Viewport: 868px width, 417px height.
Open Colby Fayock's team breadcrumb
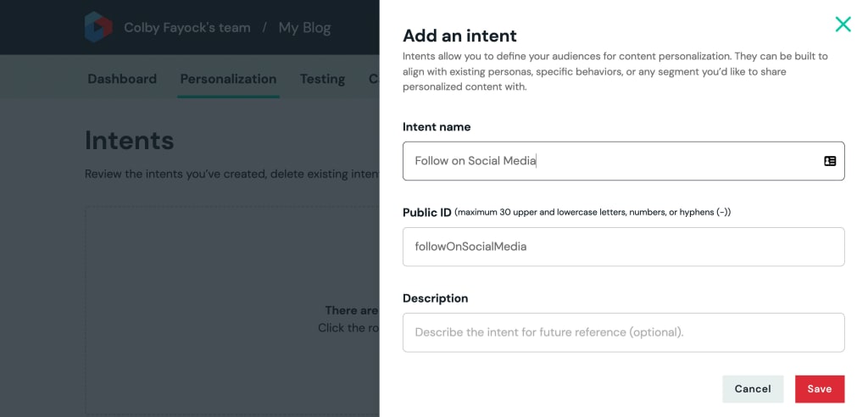coord(187,28)
